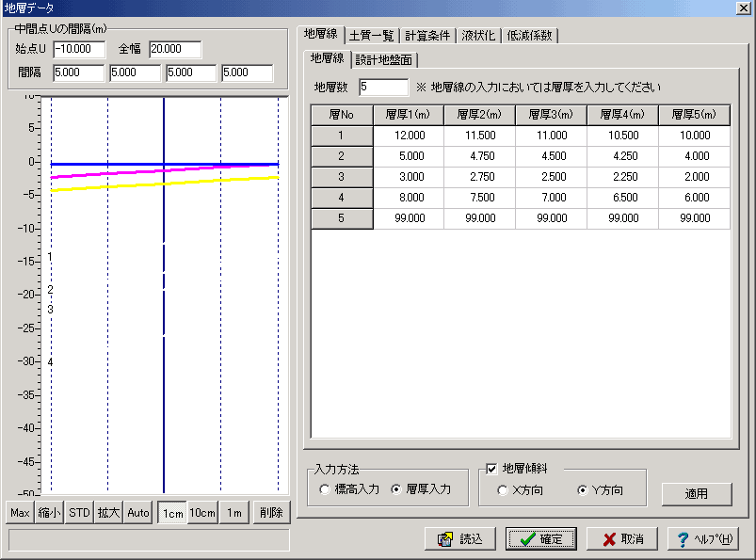Screen dimensions: 756x560
Task: Click the 読込 load button
Action: (459, 539)
